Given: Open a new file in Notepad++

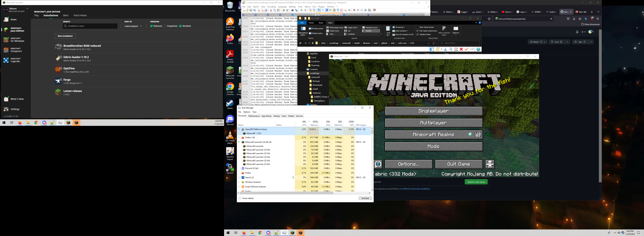Looking at the screenshot, I should (243, 10).
